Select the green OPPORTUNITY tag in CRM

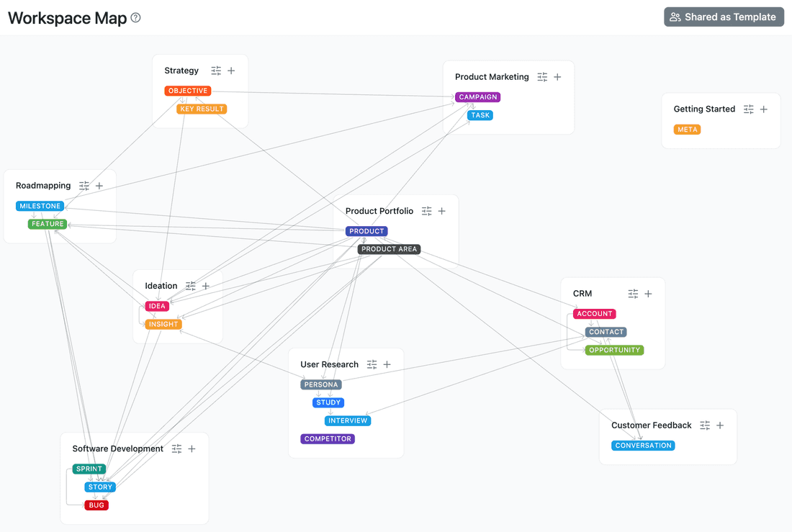tap(614, 351)
